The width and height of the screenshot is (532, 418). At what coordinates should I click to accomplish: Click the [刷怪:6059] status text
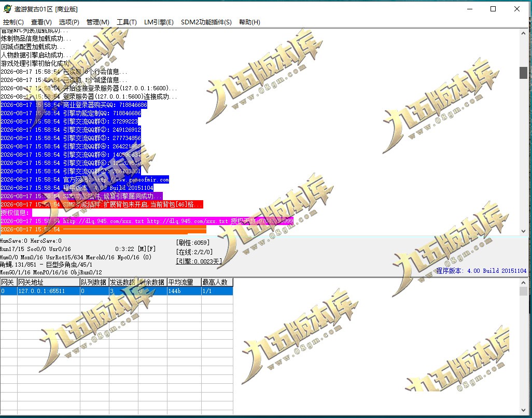(193, 243)
